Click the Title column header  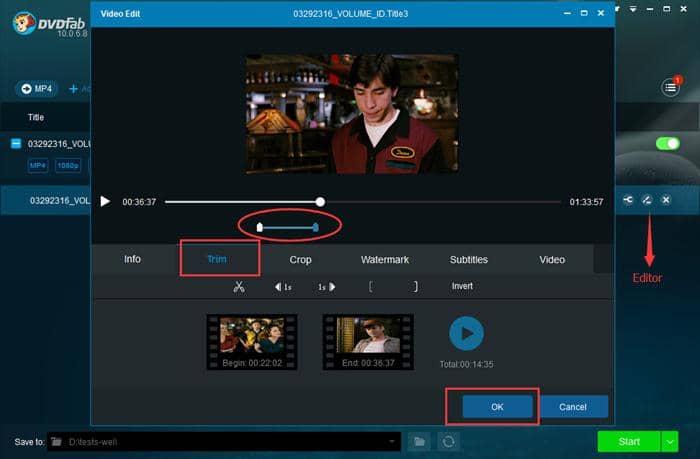36,117
